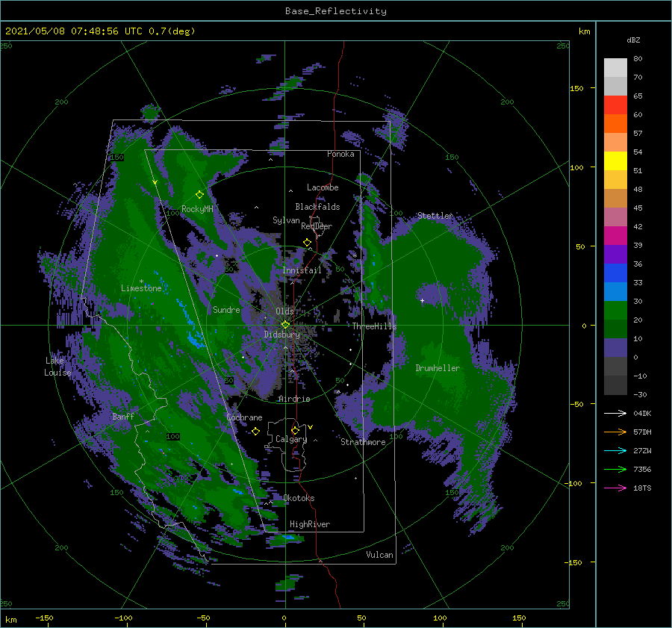672x628 pixels.
Task: Click the Banff label
Action: [123, 417]
